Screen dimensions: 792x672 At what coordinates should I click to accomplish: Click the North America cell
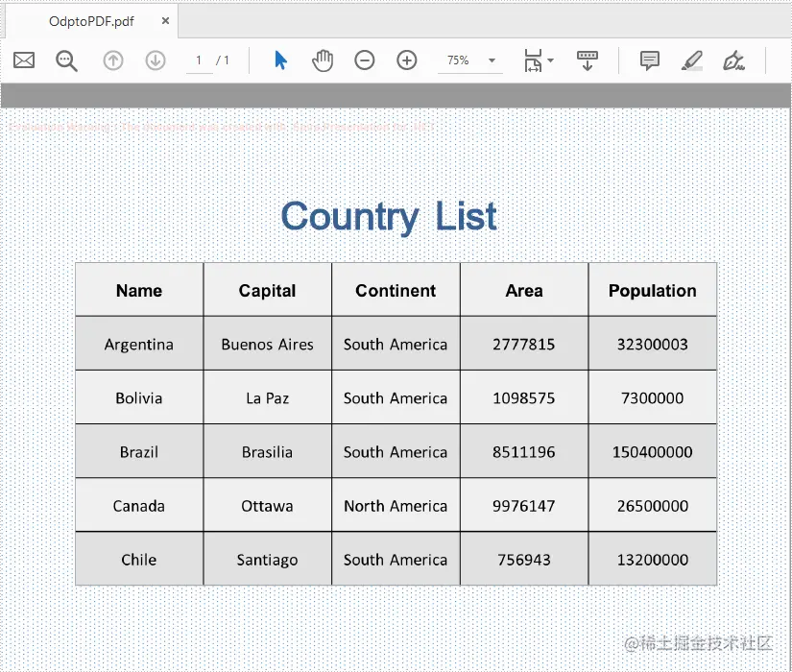pyautogui.click(x=396, y=505)
